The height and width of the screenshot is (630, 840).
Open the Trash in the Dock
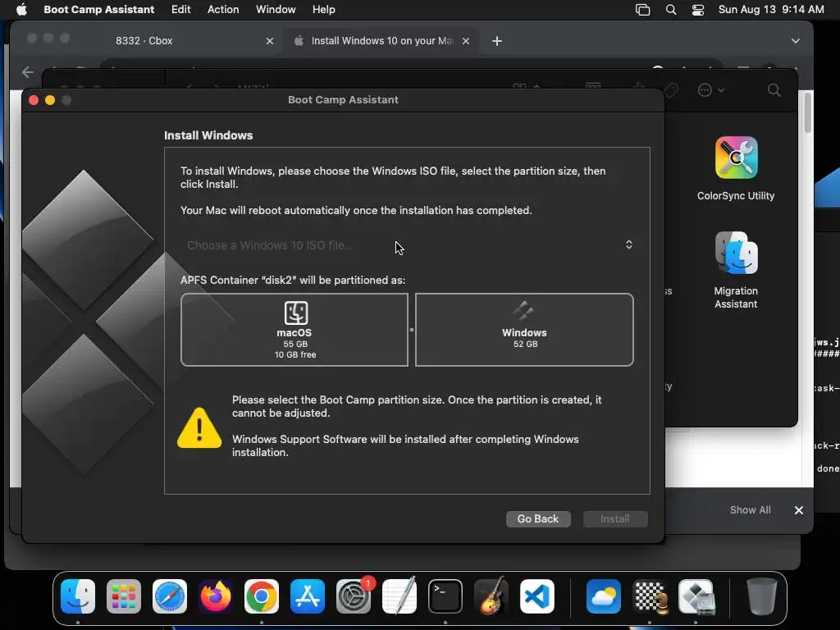[x=762, y=596]
